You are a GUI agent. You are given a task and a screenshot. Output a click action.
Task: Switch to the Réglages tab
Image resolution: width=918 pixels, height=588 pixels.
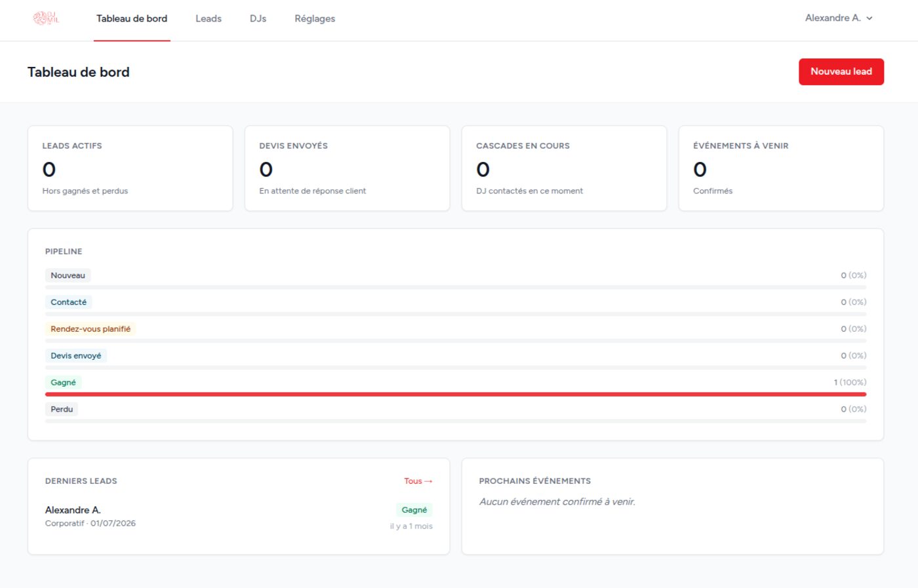pos(315,18)
